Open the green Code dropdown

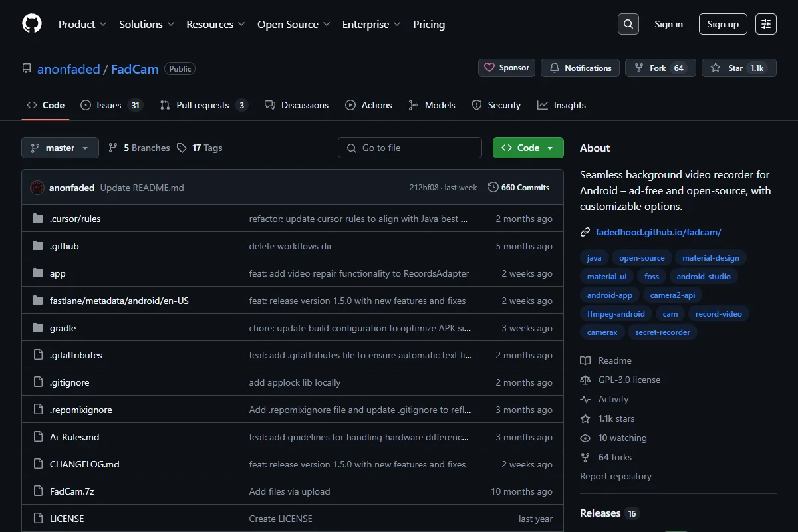(x=528, y=148)
